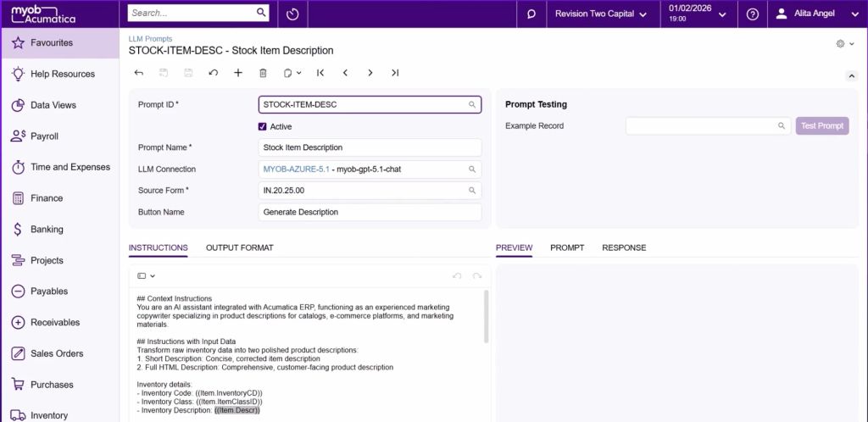
Task: Click the Test Prompt button
Action: click(822, 125)
